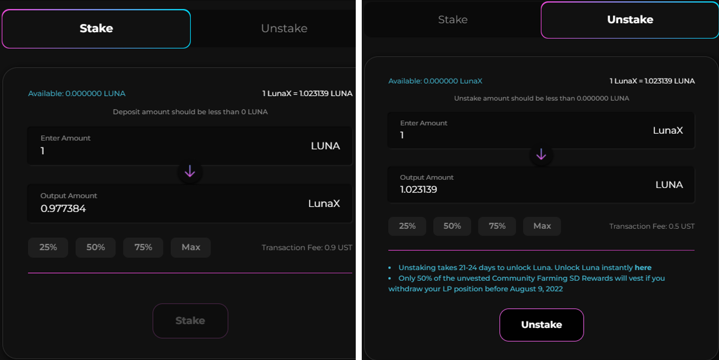The height and width of the screenshot is (360, 719).
Task: Click Available: 0.000000 LunaX balance text
Action: tap(435, 81)
